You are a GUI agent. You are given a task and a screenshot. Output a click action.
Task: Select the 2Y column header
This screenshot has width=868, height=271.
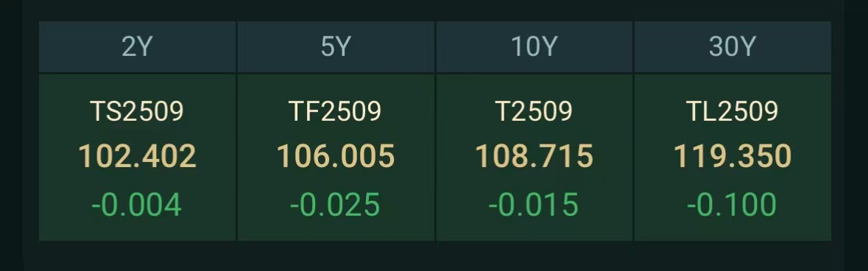(137, 47)
